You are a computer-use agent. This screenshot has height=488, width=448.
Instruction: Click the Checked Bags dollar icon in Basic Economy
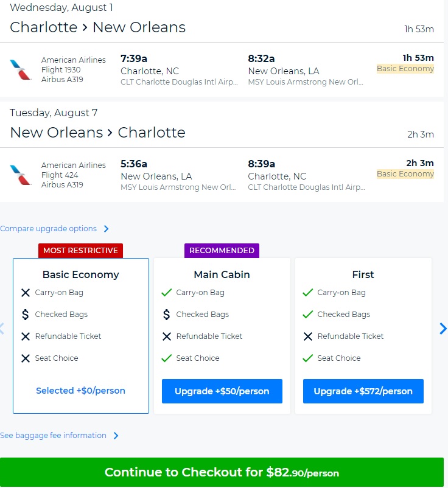[25, 315]
